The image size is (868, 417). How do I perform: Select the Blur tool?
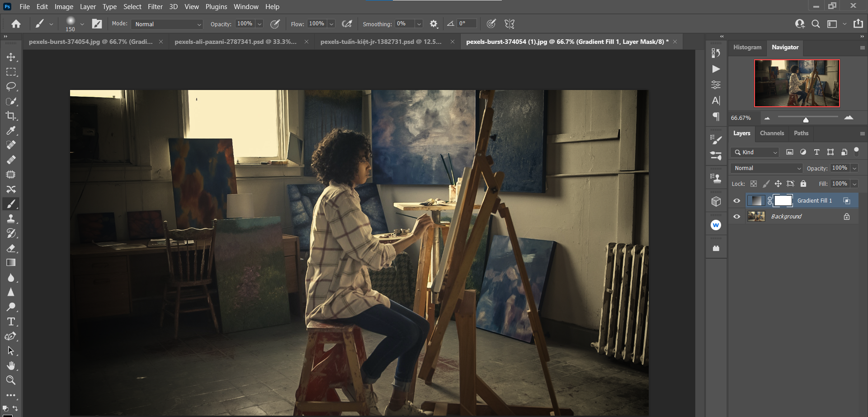point(11,278)
